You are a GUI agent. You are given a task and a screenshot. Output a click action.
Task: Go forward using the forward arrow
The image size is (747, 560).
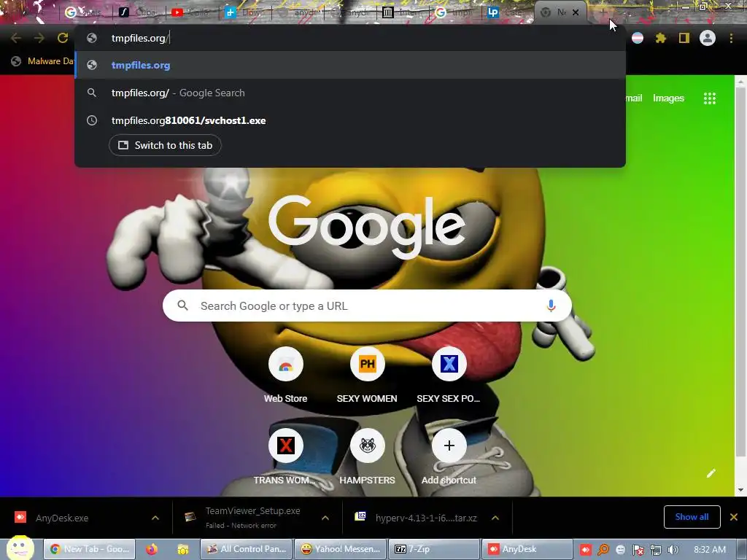tap(39, 38)
